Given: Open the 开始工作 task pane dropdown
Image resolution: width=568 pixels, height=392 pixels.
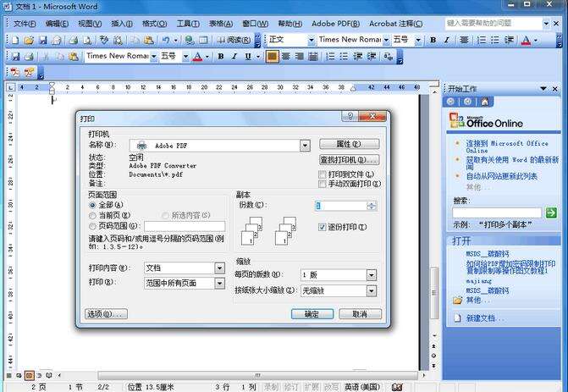Looking at the screenshot, I should pos(543,88).
